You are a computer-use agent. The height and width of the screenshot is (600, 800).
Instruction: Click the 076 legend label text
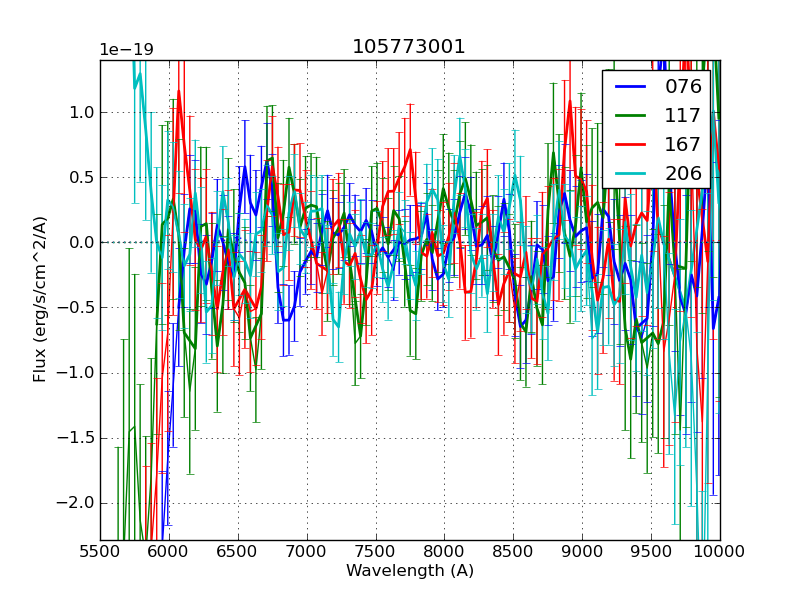pos(683,87)
